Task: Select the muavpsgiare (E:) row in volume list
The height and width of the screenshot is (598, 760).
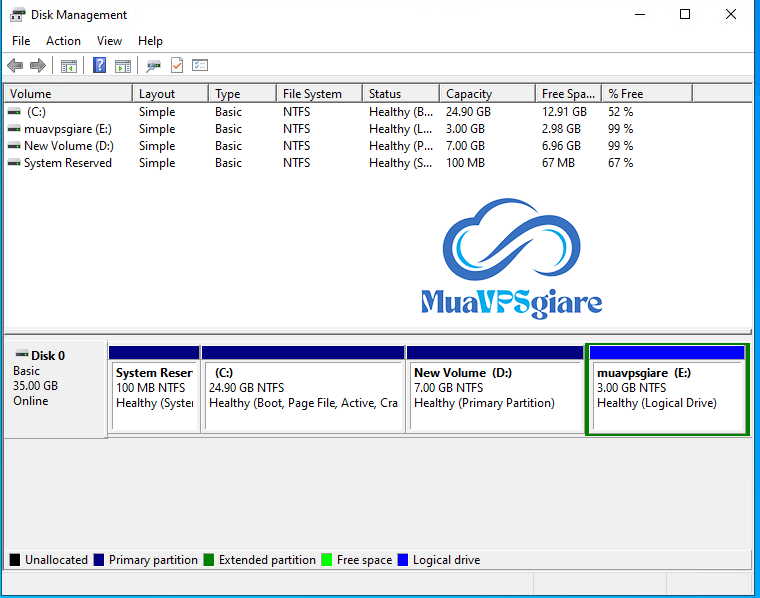Action: 68,129
